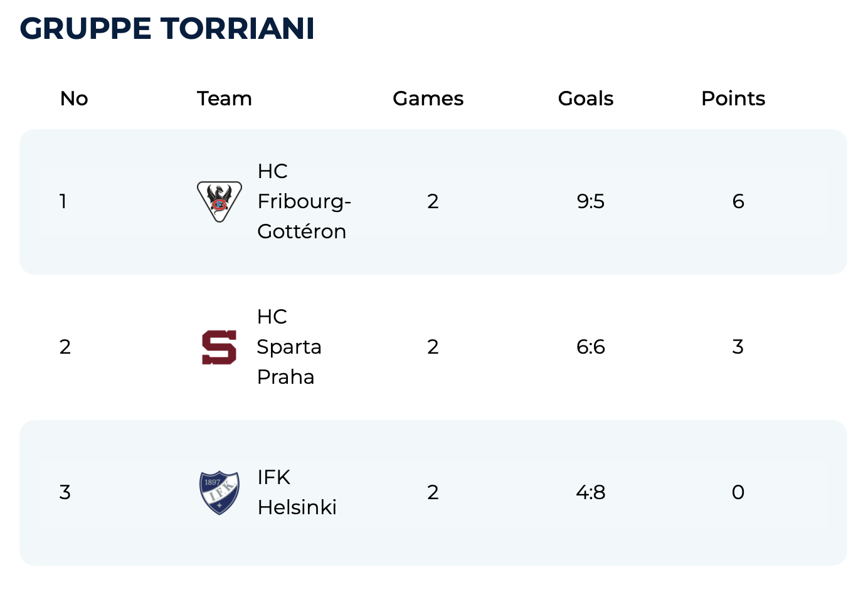The height and width of the screenshot is (597, 868).
Task: Click the IFK Helsinki shield logo
Action: click(219, 492)
